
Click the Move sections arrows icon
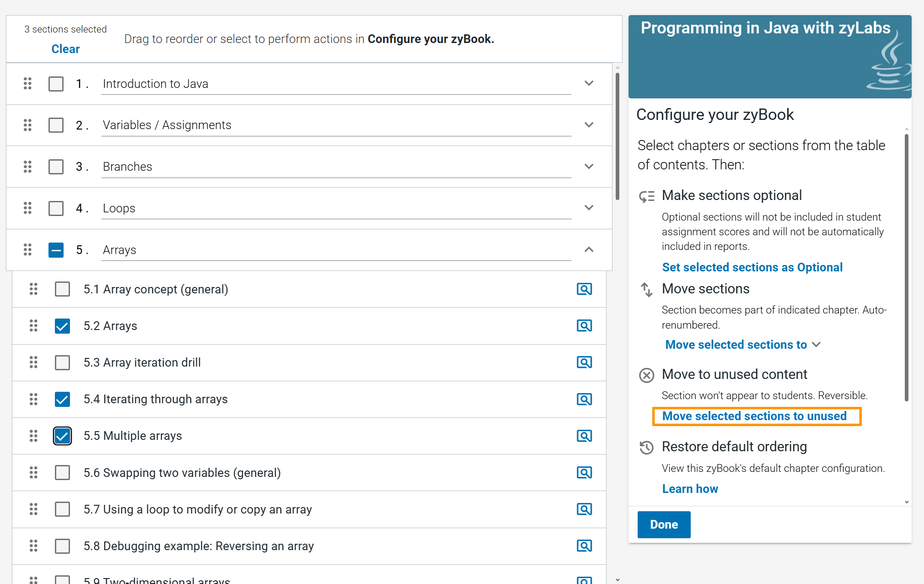[646, 289]
